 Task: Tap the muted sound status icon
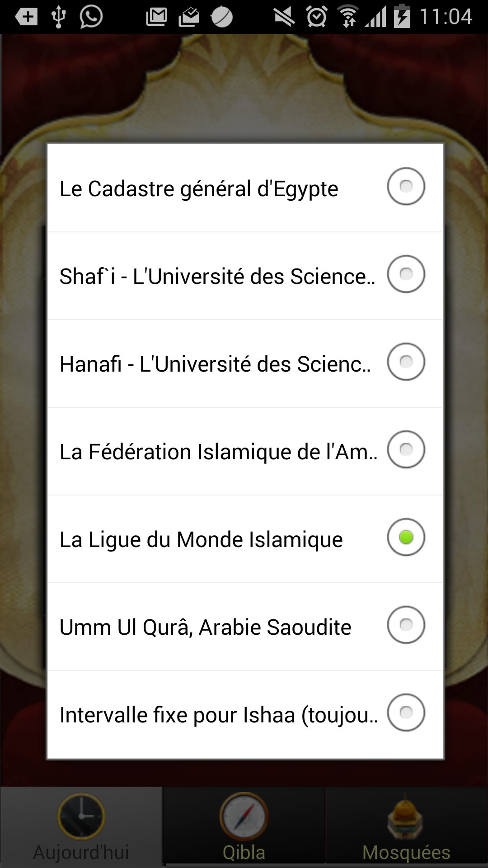click(x=284, y=17)
